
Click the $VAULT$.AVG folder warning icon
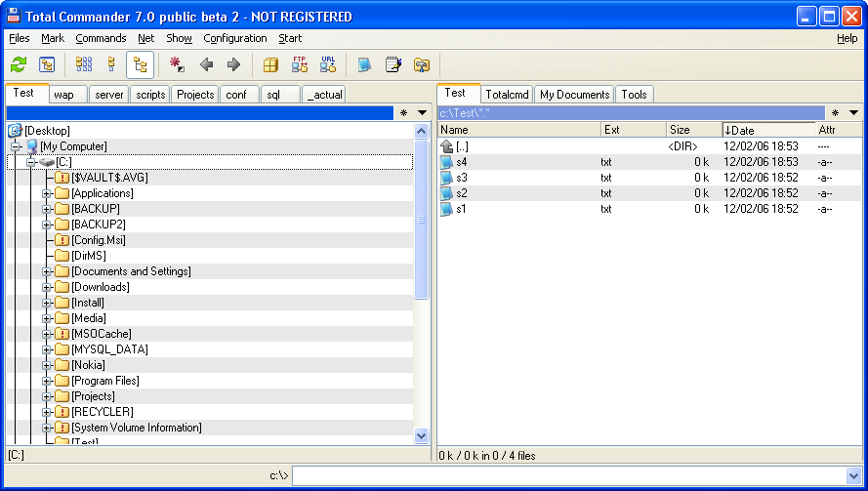(x=62, y=178)
